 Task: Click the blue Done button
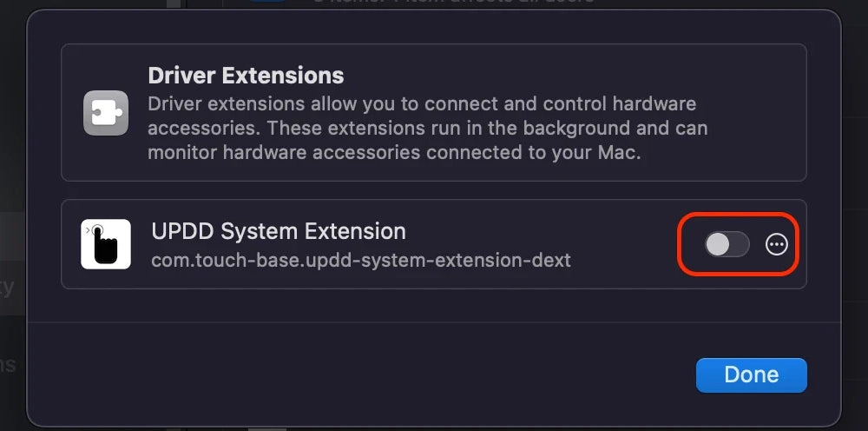click(x=751, y=375)
